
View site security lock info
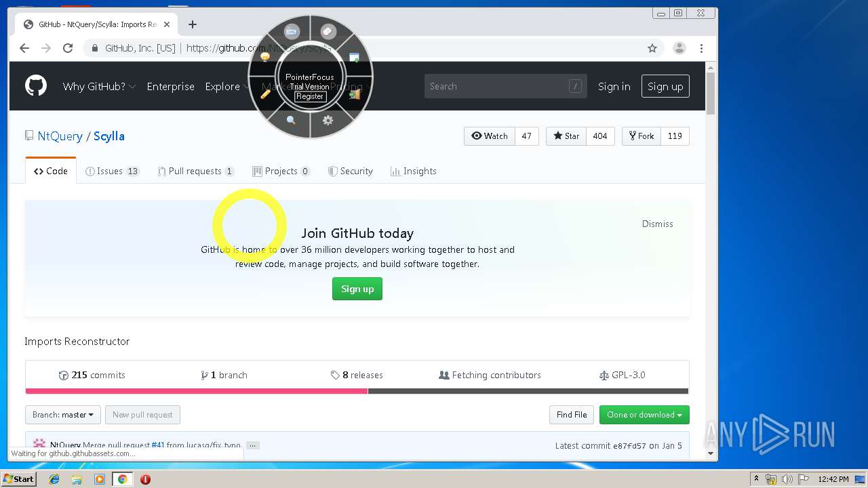(95, 48)
